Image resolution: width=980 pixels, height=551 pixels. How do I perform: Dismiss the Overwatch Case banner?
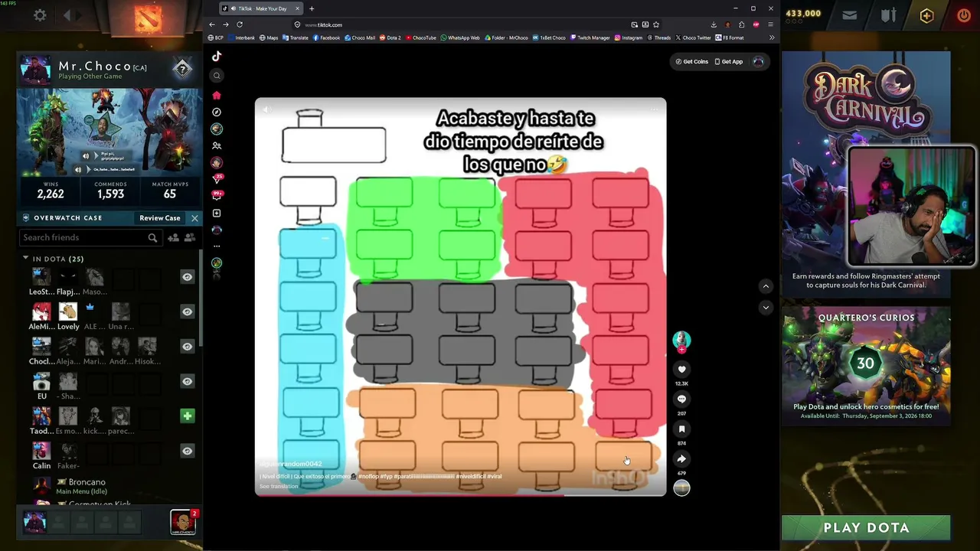194,218
